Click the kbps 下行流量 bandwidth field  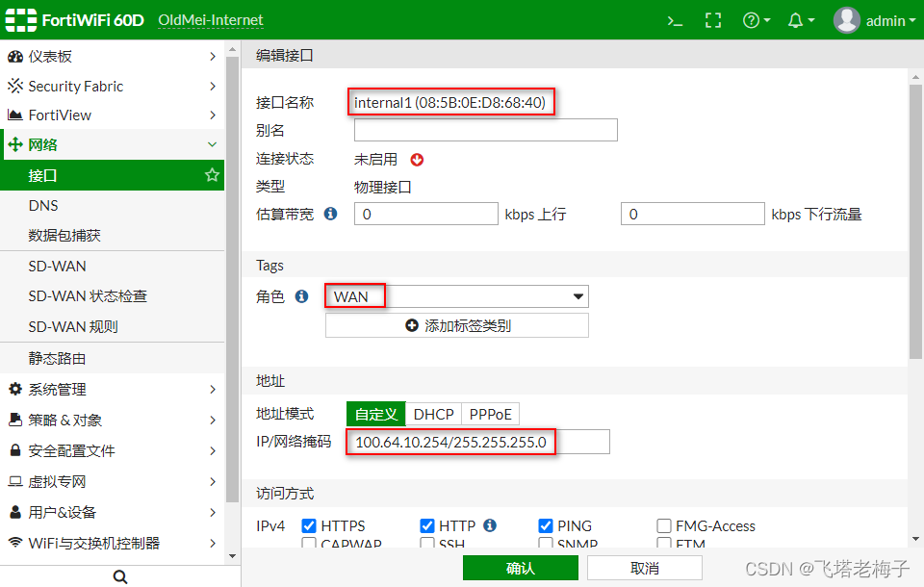pos(692,214)
